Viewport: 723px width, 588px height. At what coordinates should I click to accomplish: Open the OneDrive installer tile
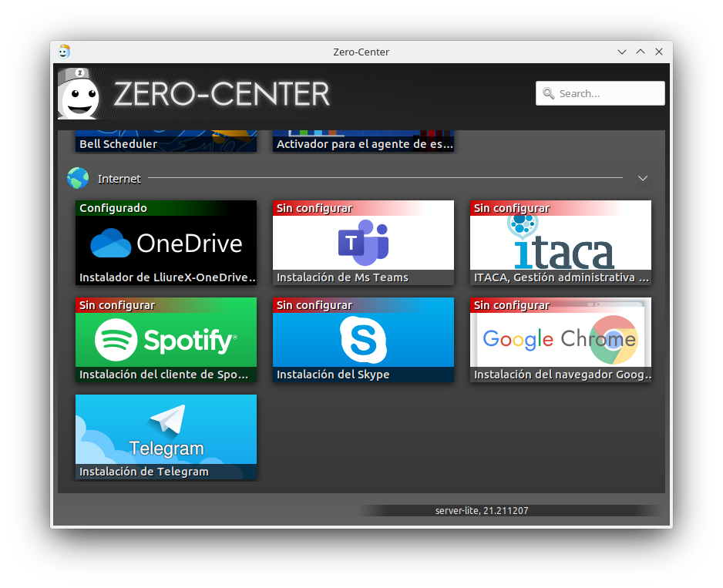tap(166, 243)
